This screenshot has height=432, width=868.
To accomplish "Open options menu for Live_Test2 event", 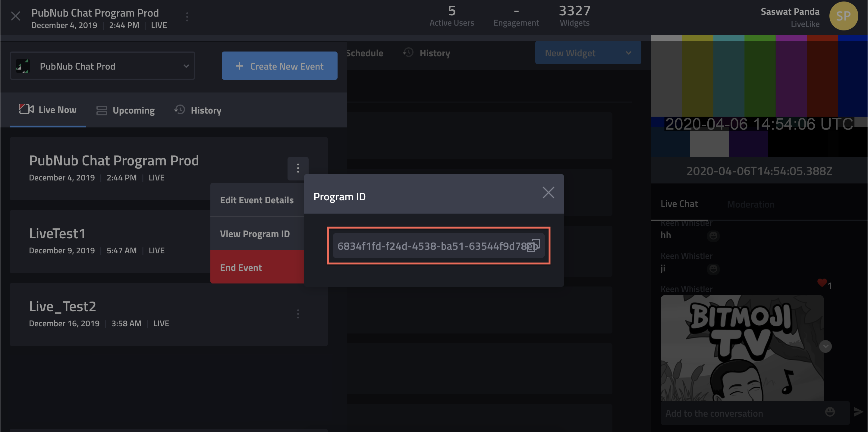I will [298, 314].
